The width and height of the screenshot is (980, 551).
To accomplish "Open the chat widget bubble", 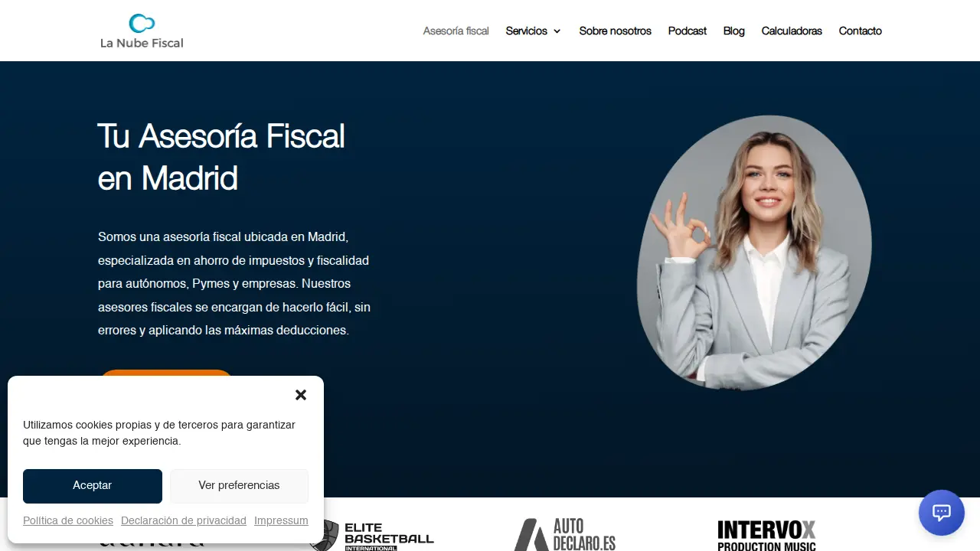I will click(x=942, y=513).
